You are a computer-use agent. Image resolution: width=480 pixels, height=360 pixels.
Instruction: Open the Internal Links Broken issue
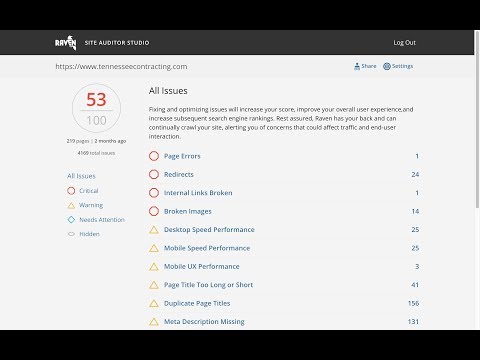pos(198,193)
